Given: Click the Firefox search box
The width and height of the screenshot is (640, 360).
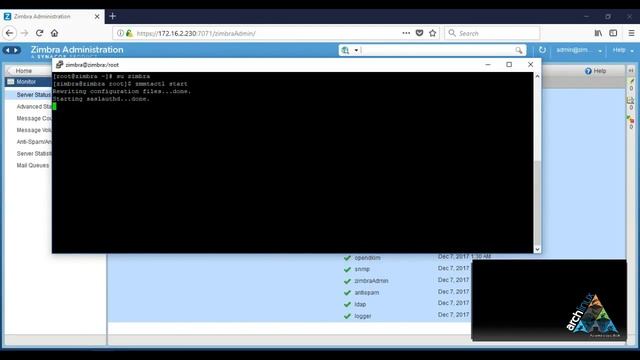Looking at the screenshot, I should [492, 33].
